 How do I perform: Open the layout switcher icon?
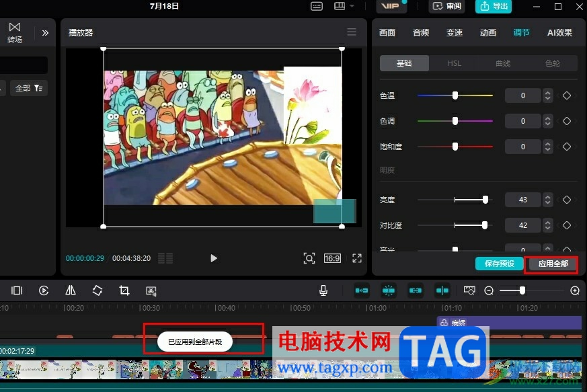340,6
